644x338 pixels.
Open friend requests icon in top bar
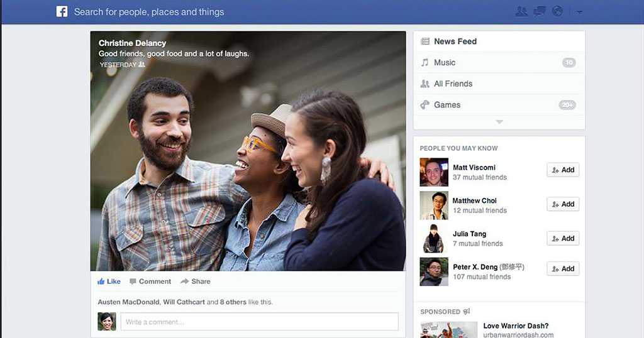[x=521, y=12]
